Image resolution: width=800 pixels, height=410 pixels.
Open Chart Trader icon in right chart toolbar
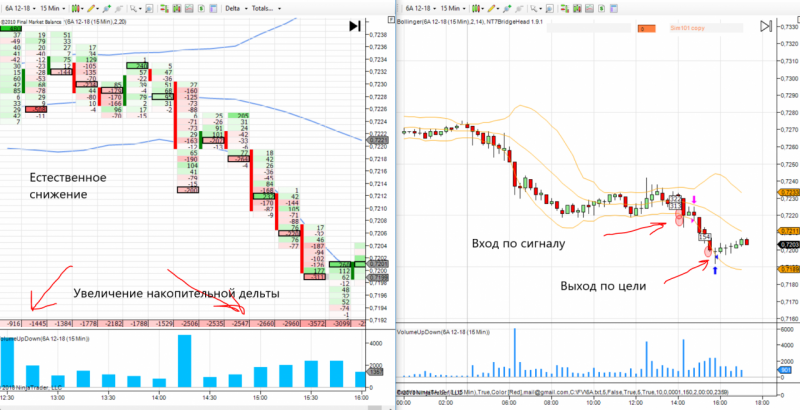[565, 9]
